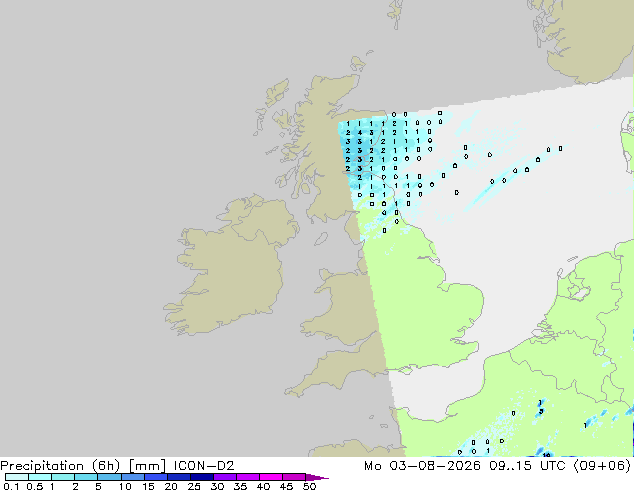Click the "4" precipitation value on map
This screenshot has height=490, width=634.
[359, 133]
